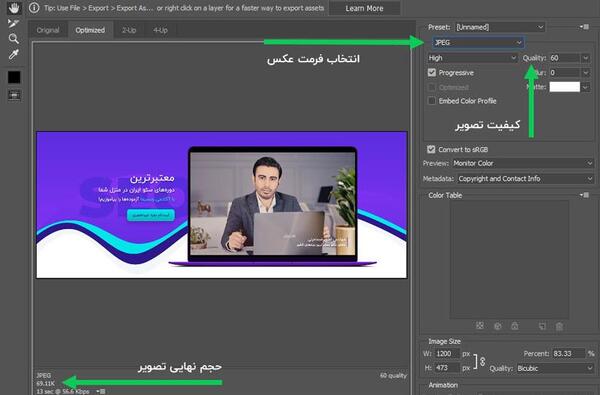Open preview menu icon beside download time
600x395 pixels.
[x=101, y=391]
